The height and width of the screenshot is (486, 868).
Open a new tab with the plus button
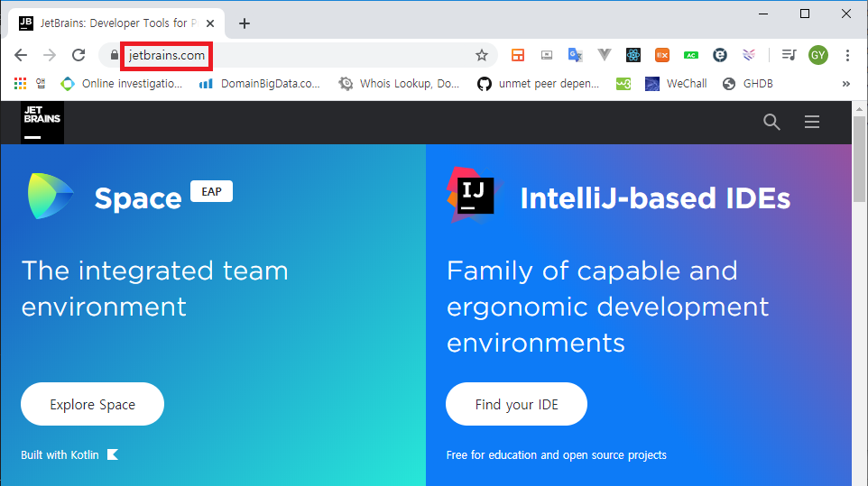245,23
